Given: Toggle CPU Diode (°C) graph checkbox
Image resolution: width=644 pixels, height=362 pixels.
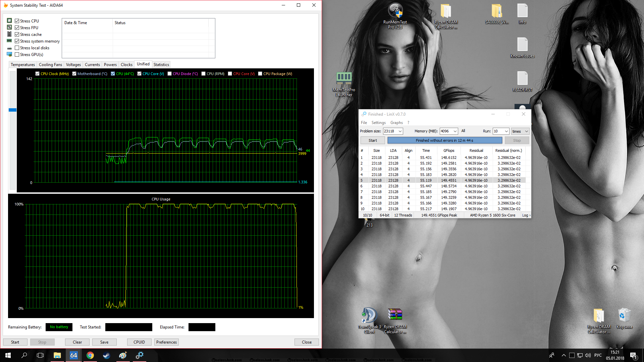Looking at the screenshot, I should (170, 74).
